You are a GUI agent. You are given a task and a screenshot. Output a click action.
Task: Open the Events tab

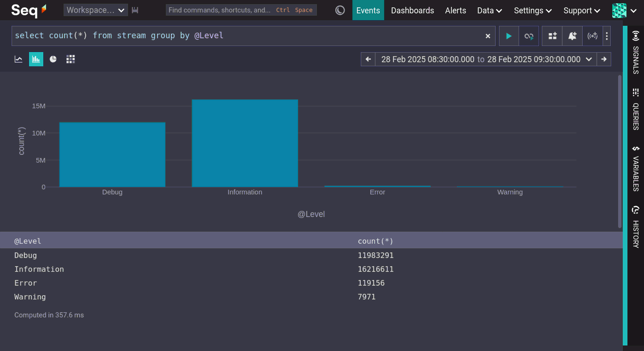[368, 10]
